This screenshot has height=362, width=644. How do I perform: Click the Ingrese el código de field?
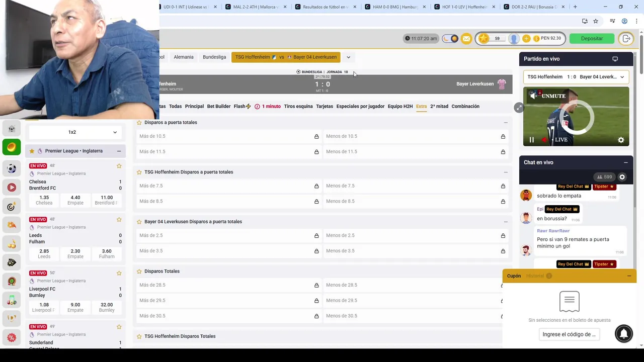(x=569, y=334)
